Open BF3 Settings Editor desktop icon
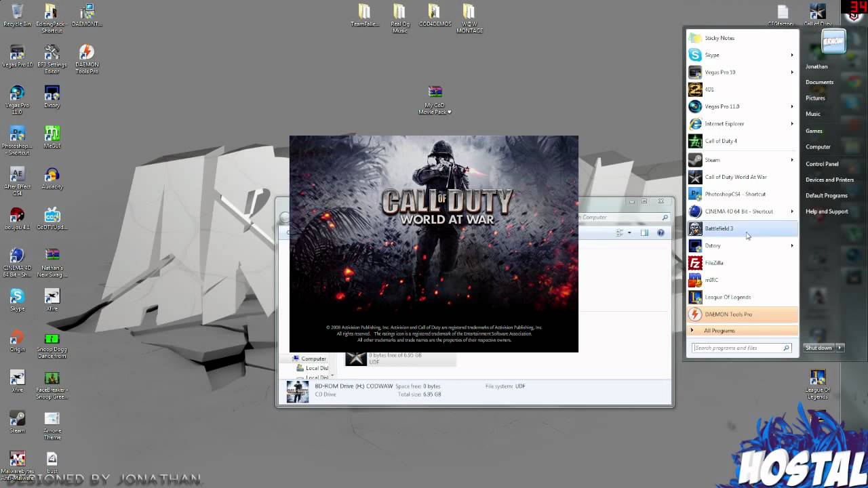 click(x=52, y=59)
